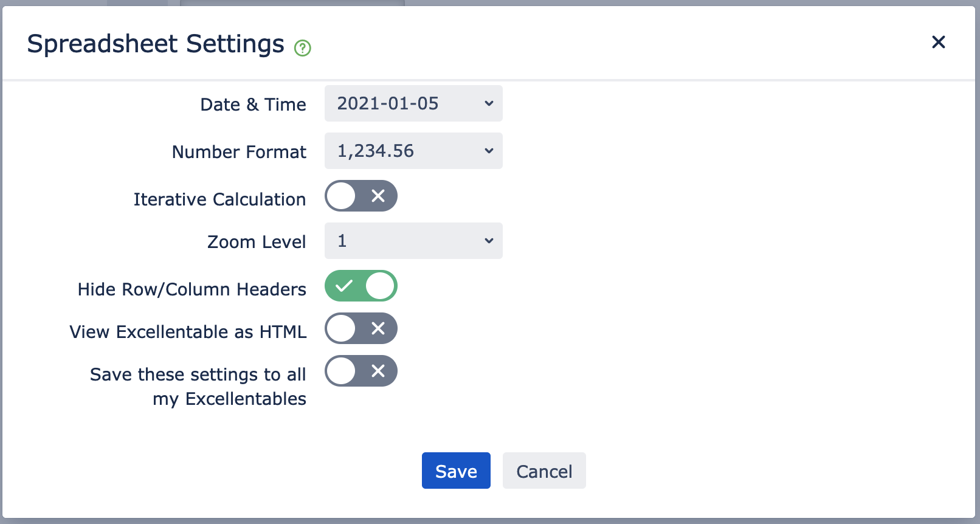Enable View Excellentable as HTML toggle
This screenshot has height=524, width=980.
[361, 328]
